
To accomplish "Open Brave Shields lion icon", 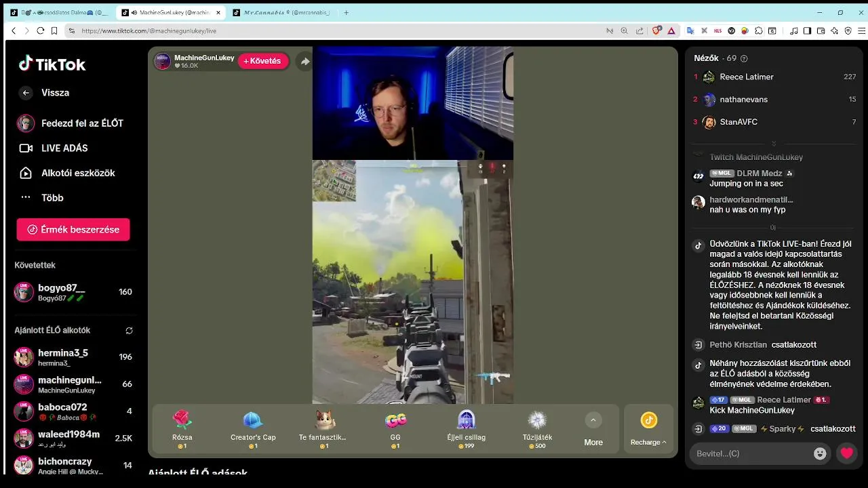I will (656, 31).
